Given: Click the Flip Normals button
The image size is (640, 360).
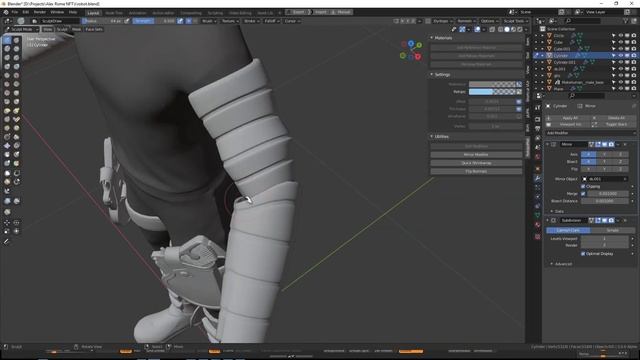Looking at the screenshot, I should coord(476,171).
